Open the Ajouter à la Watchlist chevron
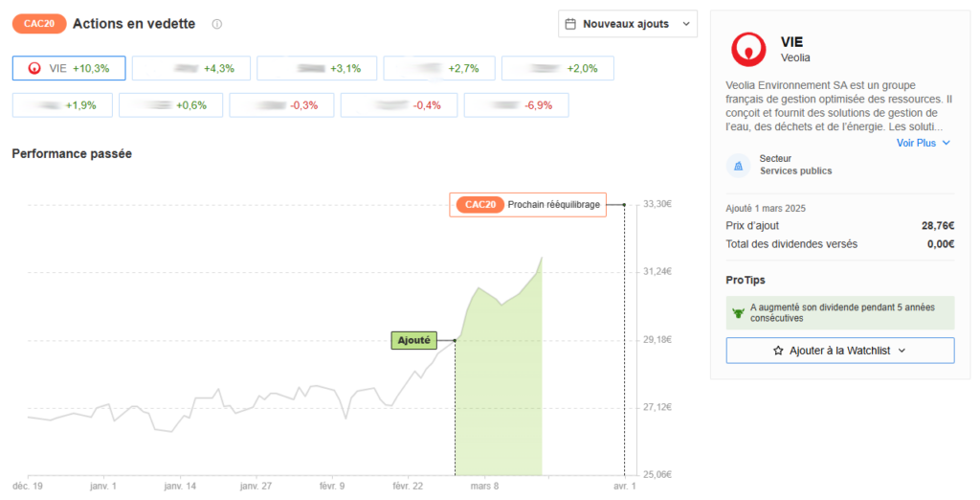 pyautogui.click(x=902, y=351)
